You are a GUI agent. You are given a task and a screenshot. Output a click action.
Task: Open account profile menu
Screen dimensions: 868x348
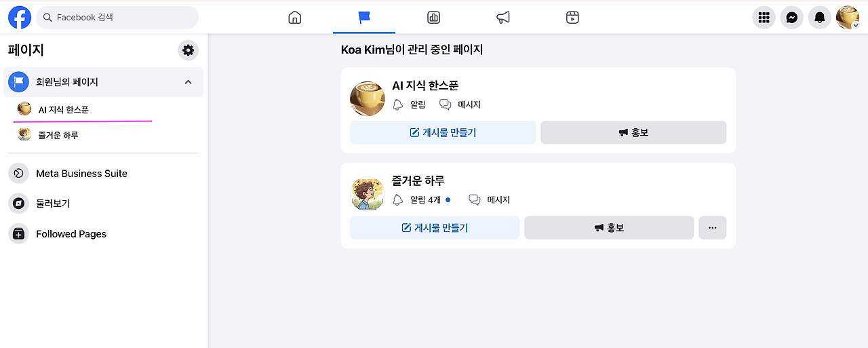[848, 18]
